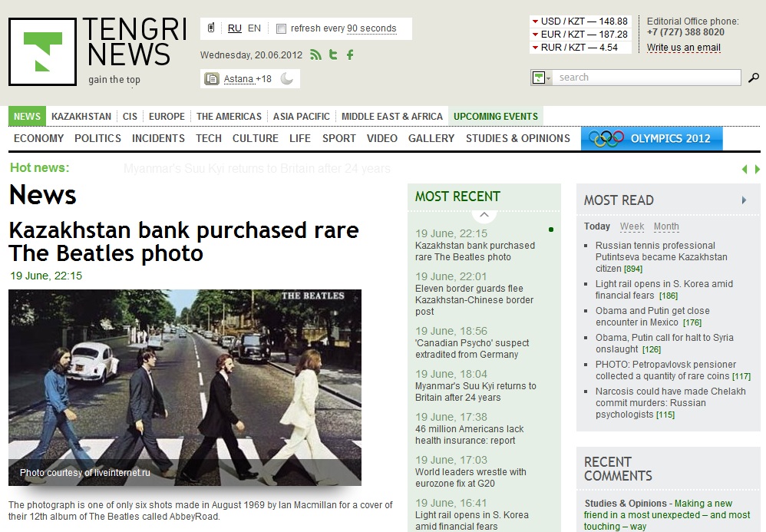Image resolution: width=766 pixels, height=532 pixels.
Task: Open the Twitter icon
Action: pyautogui.click(x=333, y=55)
